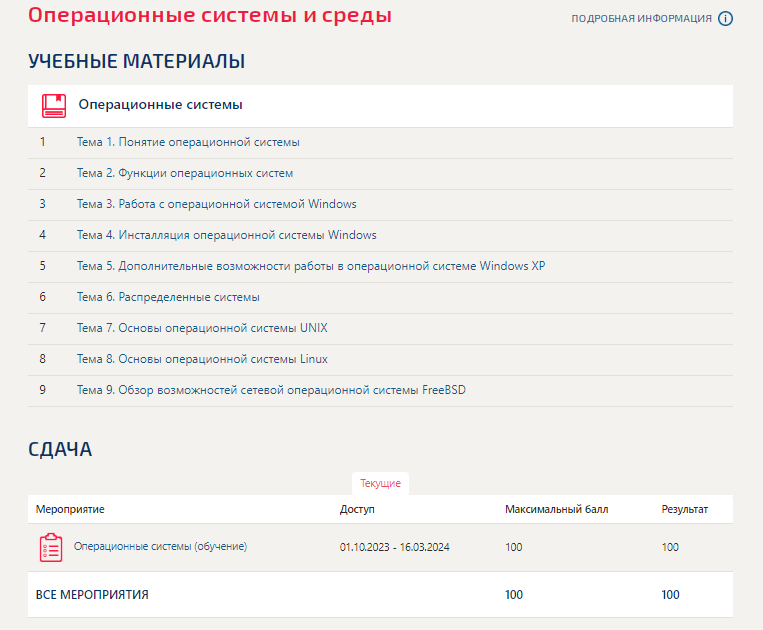Click the red clipboard test icon
This screenshot has width=763, height=630.
pos(51,547)
